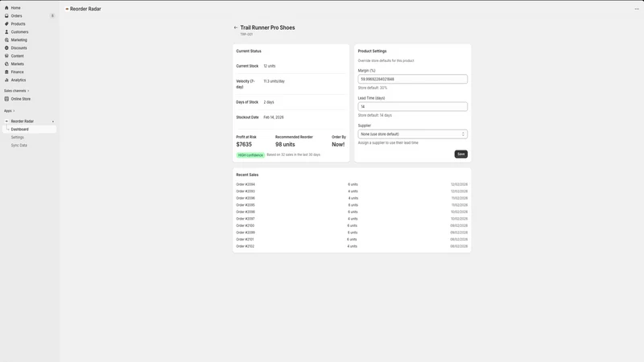Click the Stockout Date Feb 14, 2026
The width and height of the screenshot is (644, 362).
tap(274, 117)
